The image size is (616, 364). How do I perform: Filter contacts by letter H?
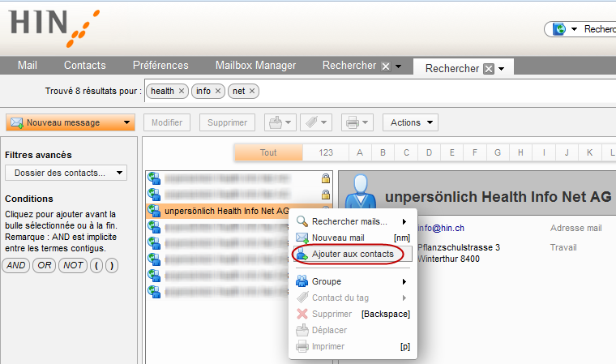[x=520, y=152]
